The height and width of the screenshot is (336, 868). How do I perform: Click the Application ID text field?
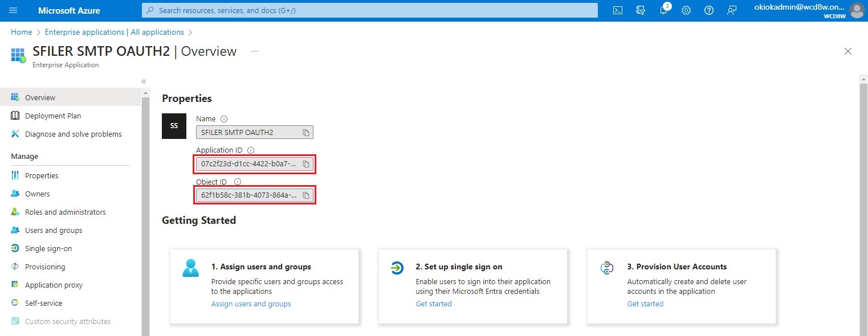tap(255, 164)
